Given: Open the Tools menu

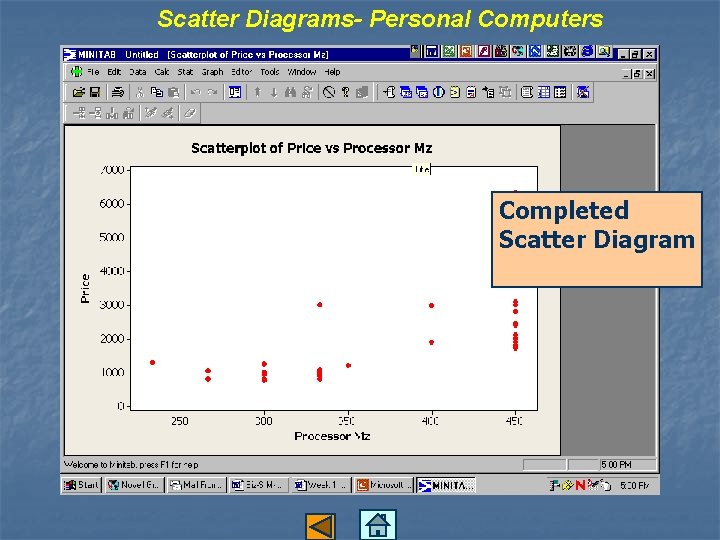Looking at the screenshot, I should (270, 72).
